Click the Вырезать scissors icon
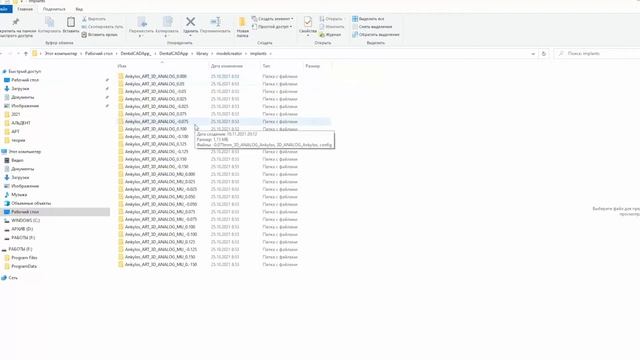This screenshot has width=640, height=360. point(84,19)
